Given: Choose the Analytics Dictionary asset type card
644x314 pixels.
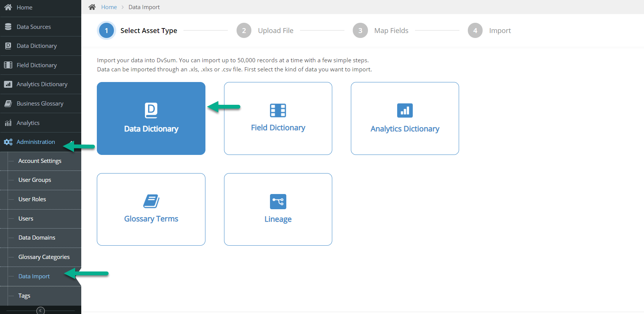Looking at the screenshot, I should pos(405,118).
